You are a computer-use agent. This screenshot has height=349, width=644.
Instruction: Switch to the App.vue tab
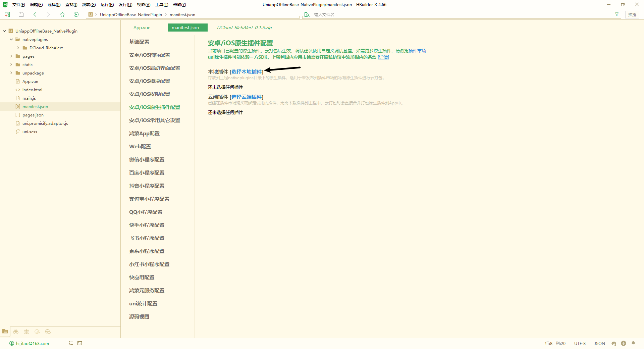pyautogui.click(x=142, y=28)
